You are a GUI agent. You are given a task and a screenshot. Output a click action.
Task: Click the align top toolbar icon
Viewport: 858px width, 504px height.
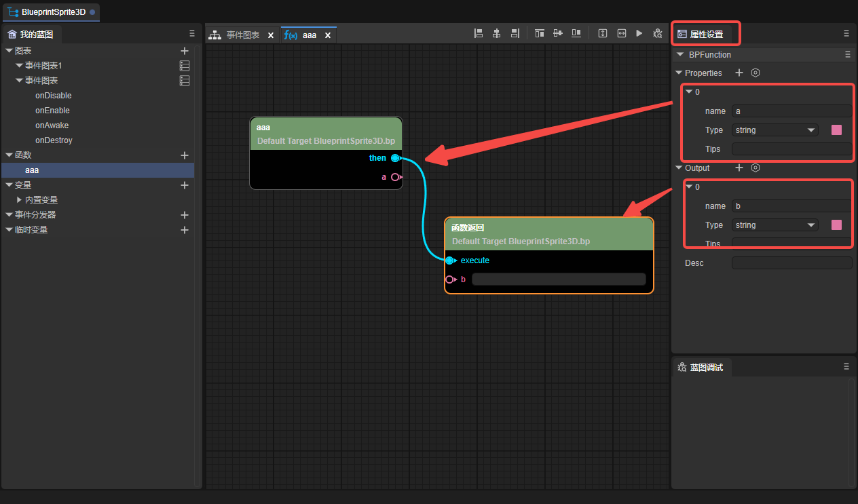pos(540,33)
